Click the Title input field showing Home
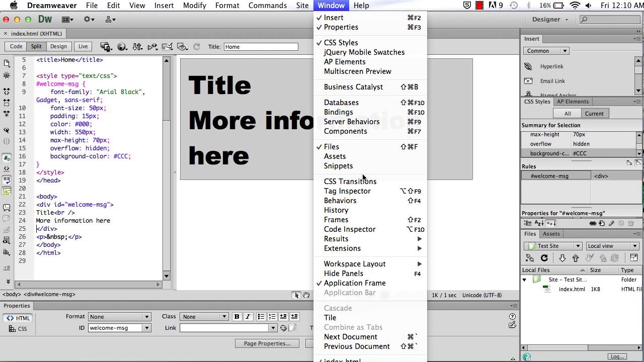This screenshot has height=362, width=644. point(261,47)
